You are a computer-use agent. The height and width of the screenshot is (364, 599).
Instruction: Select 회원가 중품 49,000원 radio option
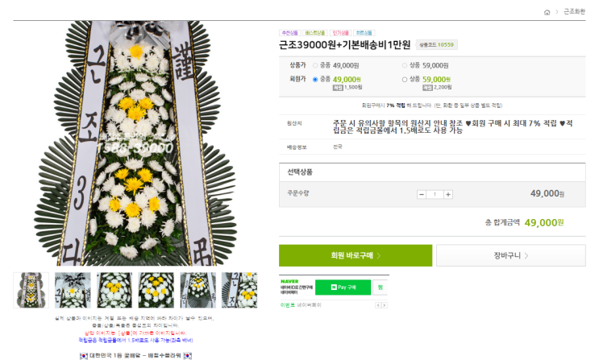[x=315, y=80]
